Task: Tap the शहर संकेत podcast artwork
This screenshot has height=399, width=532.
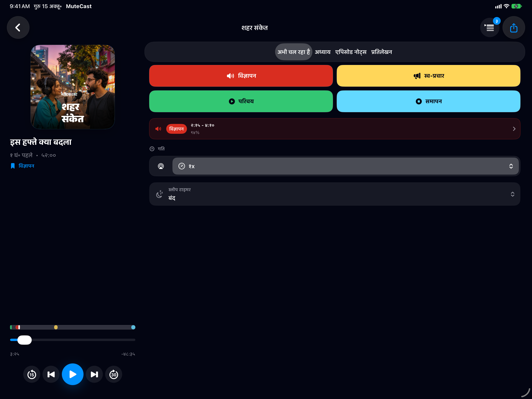Action: click(73, 87)
